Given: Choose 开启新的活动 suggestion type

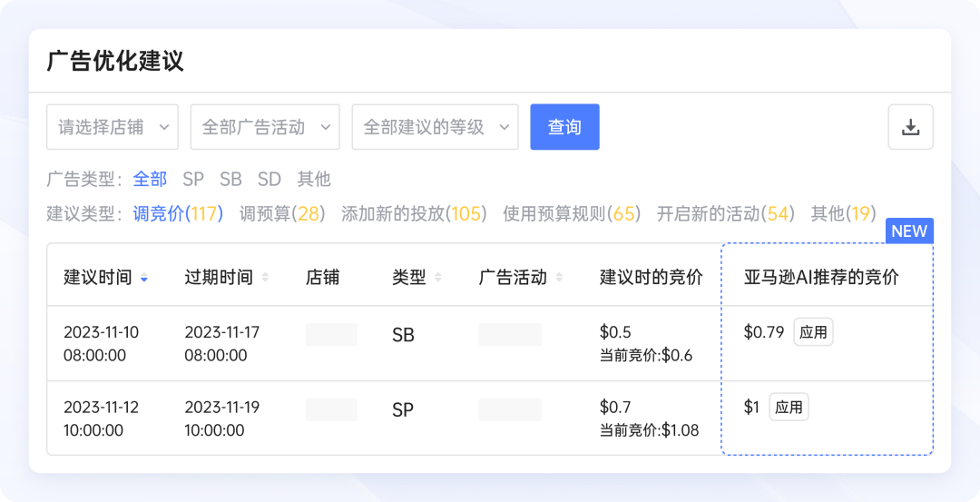Looking at the screenshot, I should (725, 214).
